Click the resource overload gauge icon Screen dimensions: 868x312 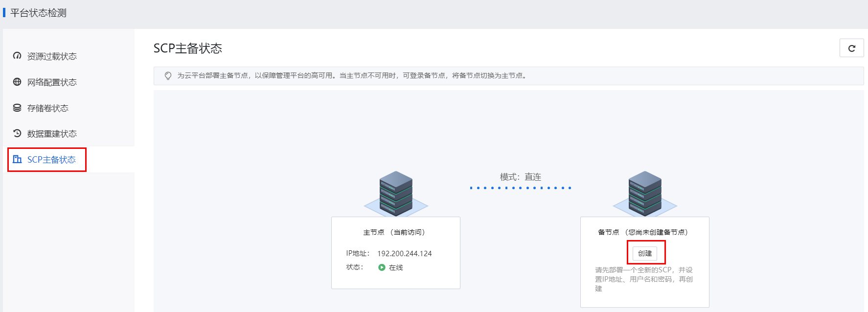(x=17, y=56)
